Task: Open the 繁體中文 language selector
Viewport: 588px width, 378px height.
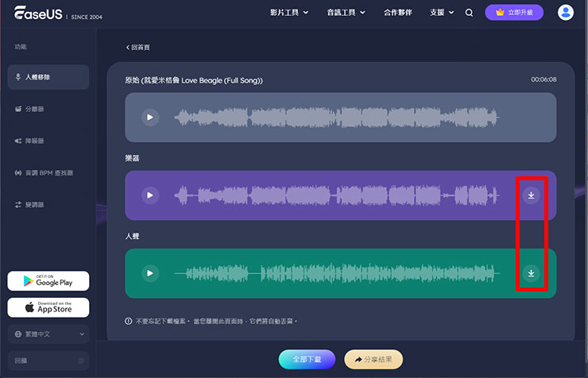Action: pos(48,334)
